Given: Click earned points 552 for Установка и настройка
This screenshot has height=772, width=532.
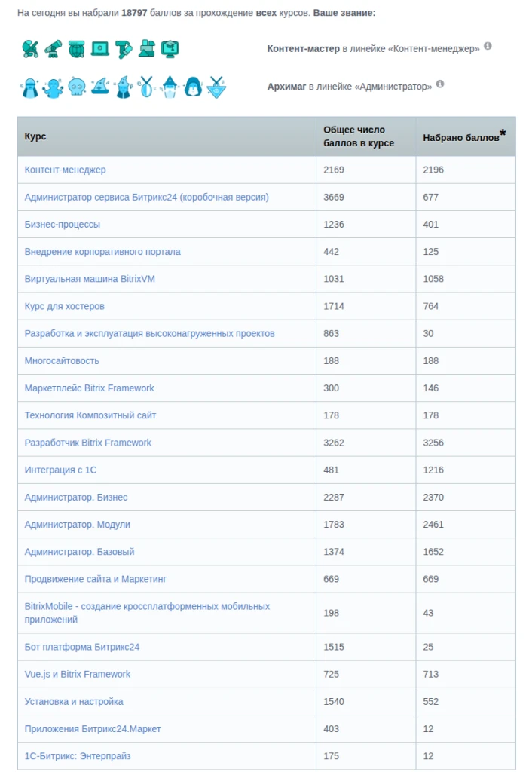Looking at the screenshot, I should click(430, 702).
